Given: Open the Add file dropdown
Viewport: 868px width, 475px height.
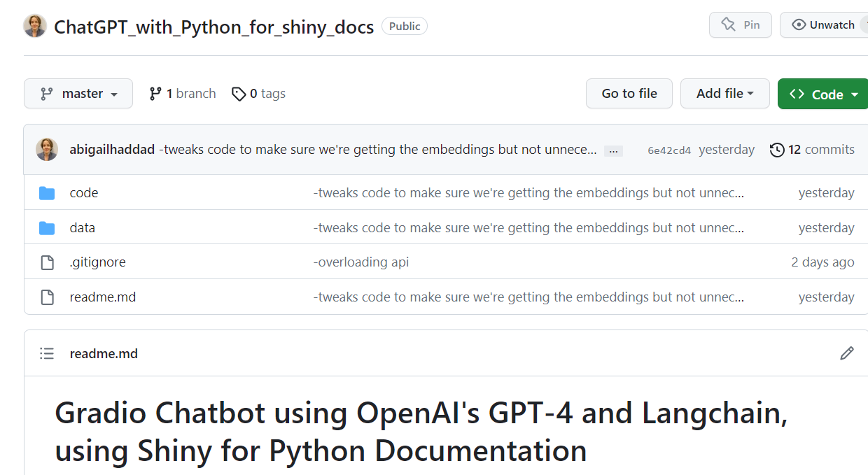Looking at the screenshot, I should 725,94.
